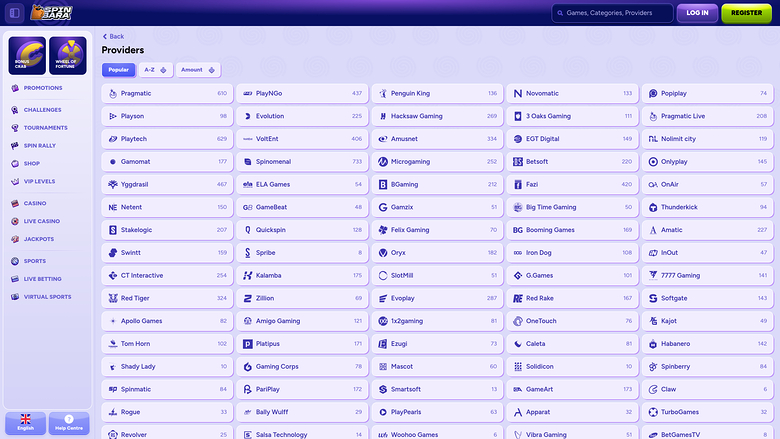Sort providers by A-Z
This screenshot has height=439, width=780.
click(x=154, y=70)
